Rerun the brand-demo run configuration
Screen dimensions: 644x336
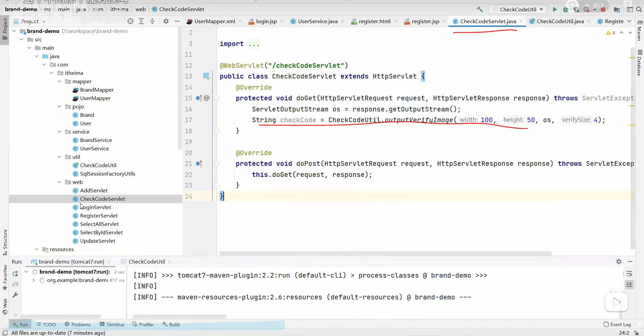pyautogui.click(x=15, y=274)
